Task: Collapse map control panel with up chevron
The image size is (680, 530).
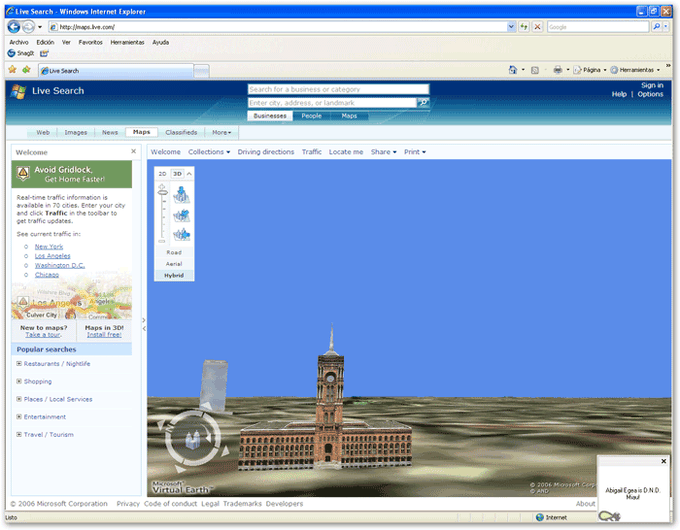Action: (x=189, y=173)
